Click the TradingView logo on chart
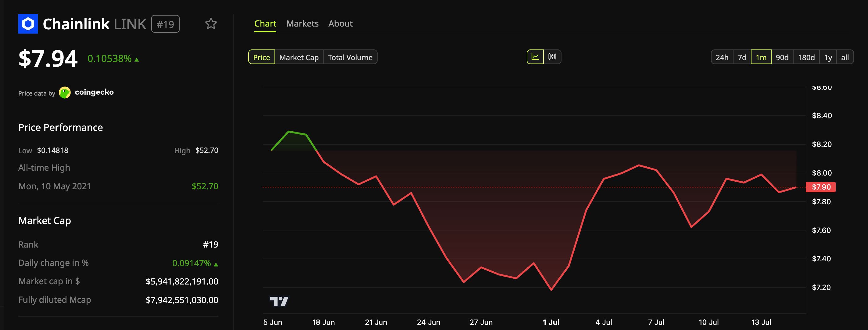868x330 pixels. click(279, 301)
